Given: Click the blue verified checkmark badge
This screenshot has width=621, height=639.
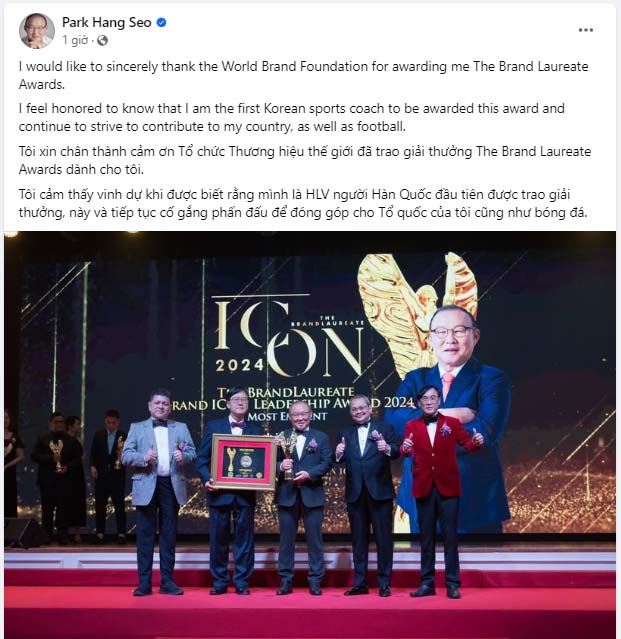Looking at the screenshot, I should coord(161,22).
